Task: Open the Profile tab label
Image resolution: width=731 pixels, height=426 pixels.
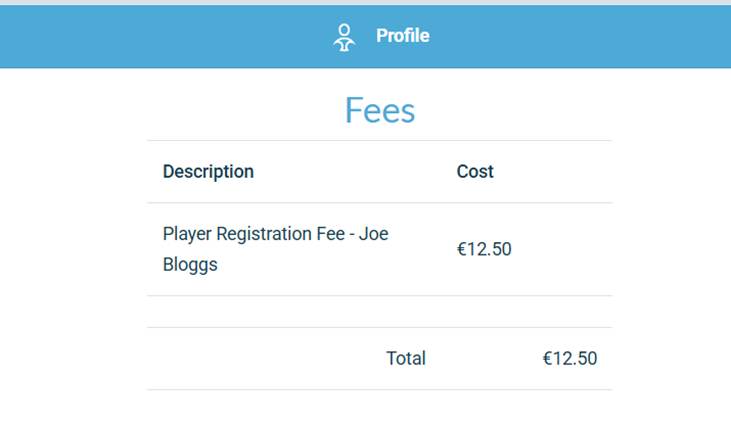Action: 402,36
